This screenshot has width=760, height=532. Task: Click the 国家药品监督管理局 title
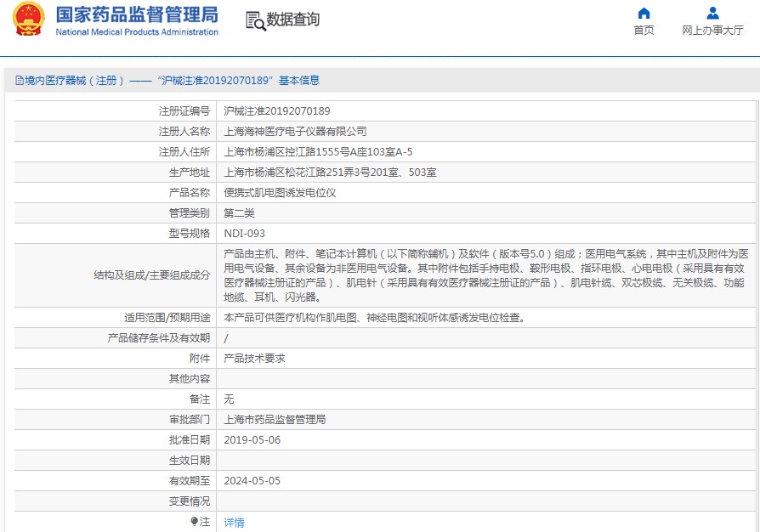point(137,14)
